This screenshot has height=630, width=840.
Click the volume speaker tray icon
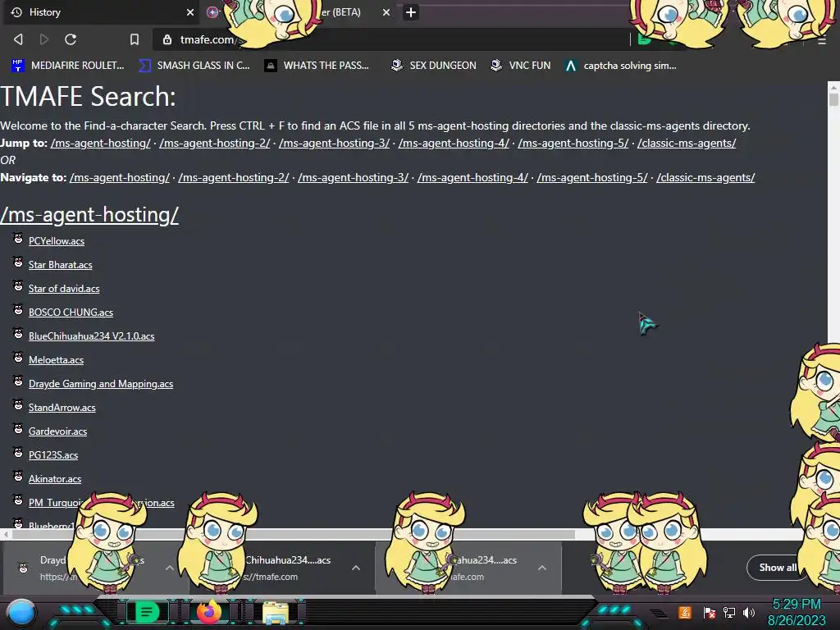[749, 612]
